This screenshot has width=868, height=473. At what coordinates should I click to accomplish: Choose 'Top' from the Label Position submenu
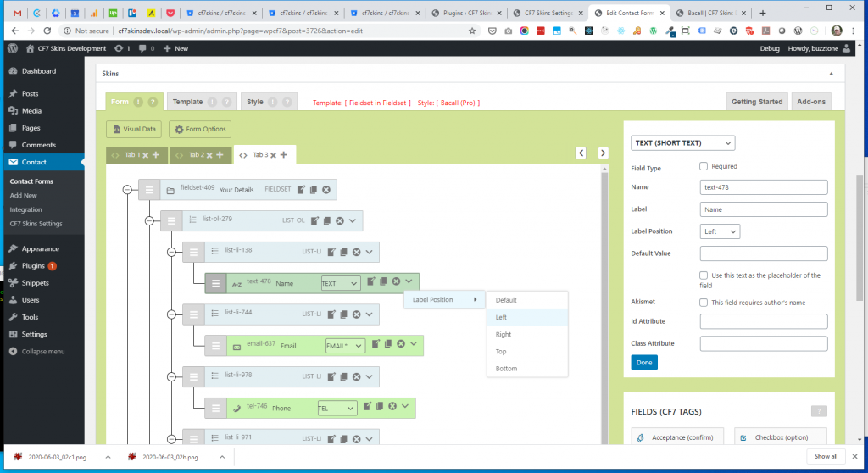[501, 351]
